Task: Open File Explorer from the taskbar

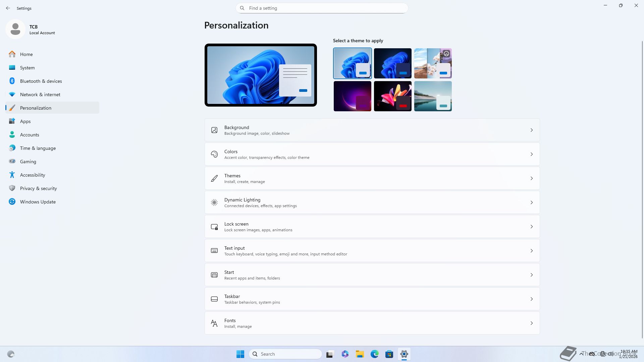Action: [360, 354]
